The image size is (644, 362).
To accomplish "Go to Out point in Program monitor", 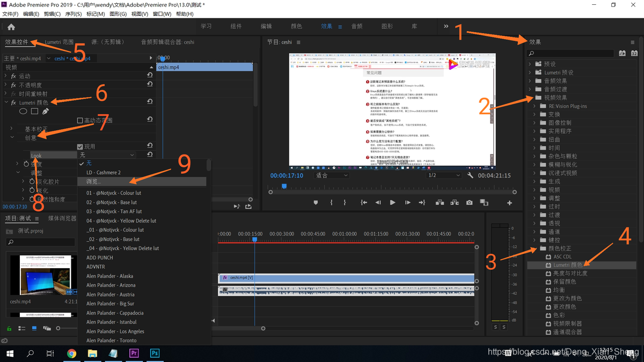I will 422,203.
